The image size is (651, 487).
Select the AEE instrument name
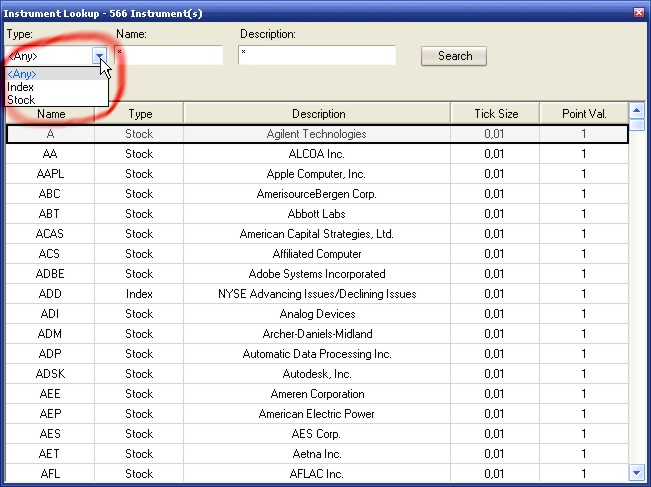click(50, 394)
